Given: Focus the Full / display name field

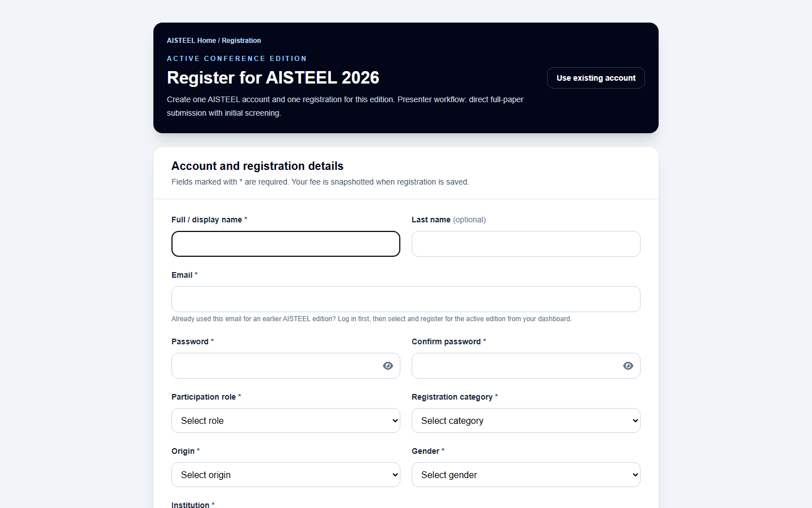Looking at the screenshot, I should (x=286, y=244).
